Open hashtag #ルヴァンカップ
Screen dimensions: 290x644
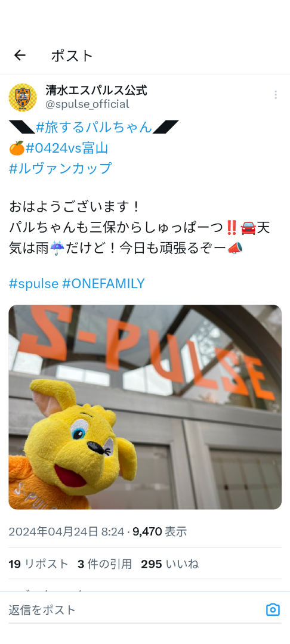tap(60, 168)
